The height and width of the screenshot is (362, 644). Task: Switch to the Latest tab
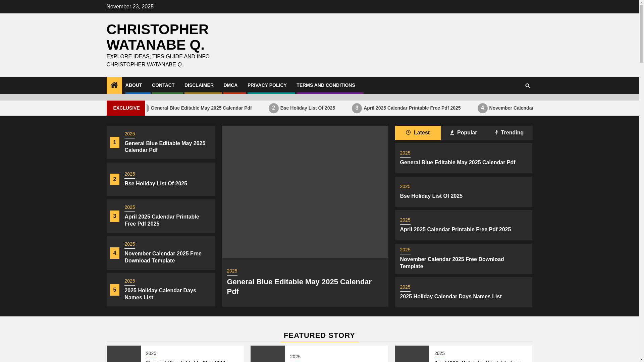click(418, 133)
